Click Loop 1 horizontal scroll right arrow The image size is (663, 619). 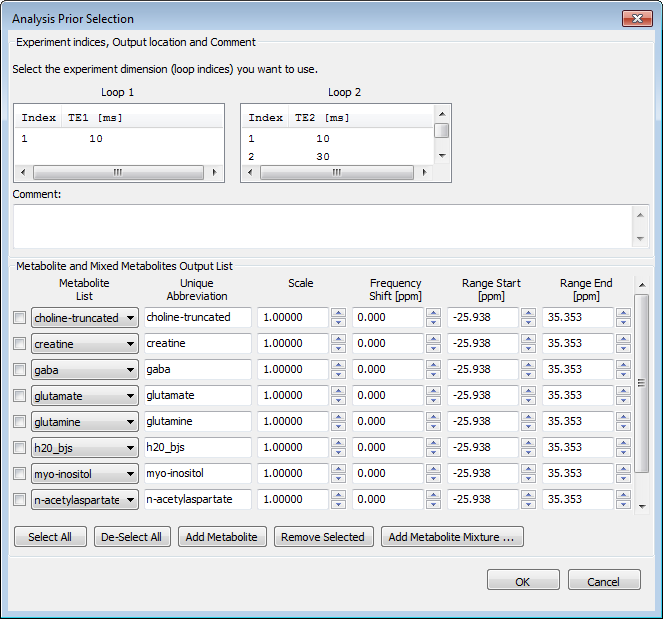point(214,172)
